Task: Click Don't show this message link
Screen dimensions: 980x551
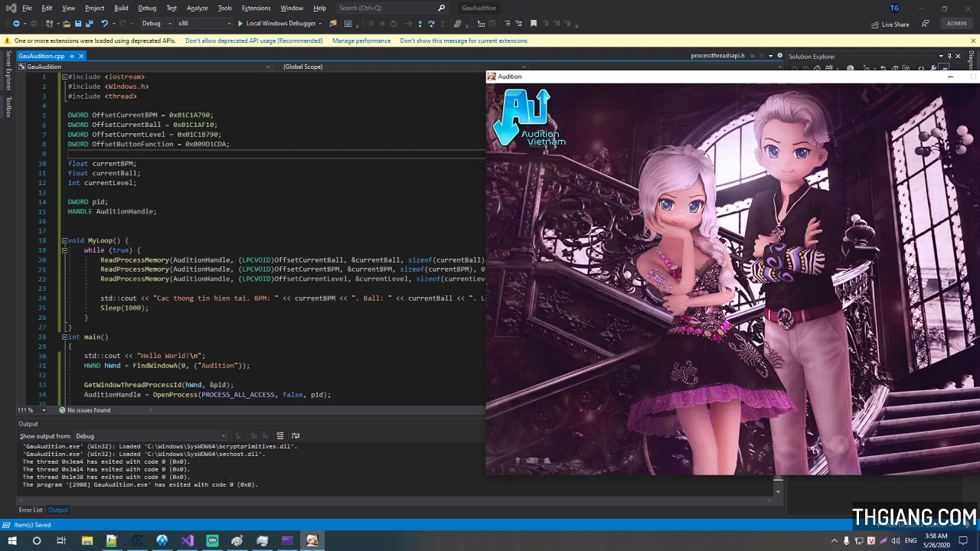Action: 463,41
